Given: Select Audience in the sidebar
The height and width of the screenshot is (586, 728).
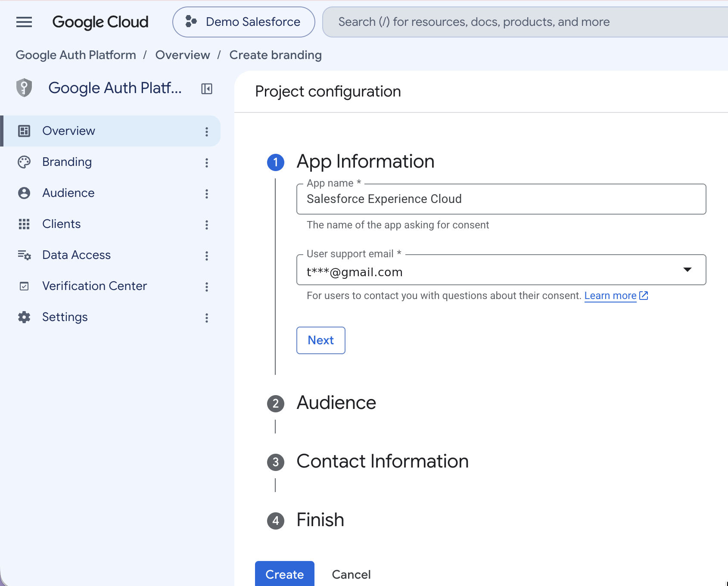Looking at the screenshot, I should coord(110,193).
